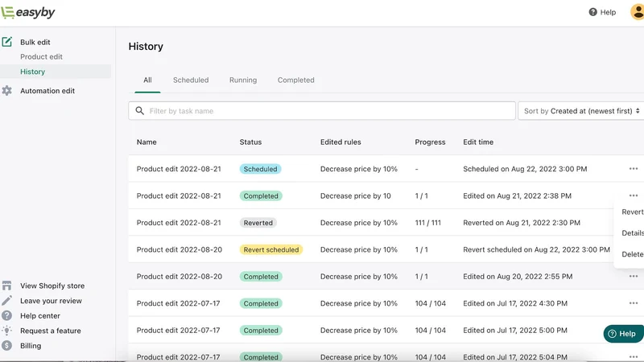Switch to the All tab
644x362 pixels.
[147, 80]
